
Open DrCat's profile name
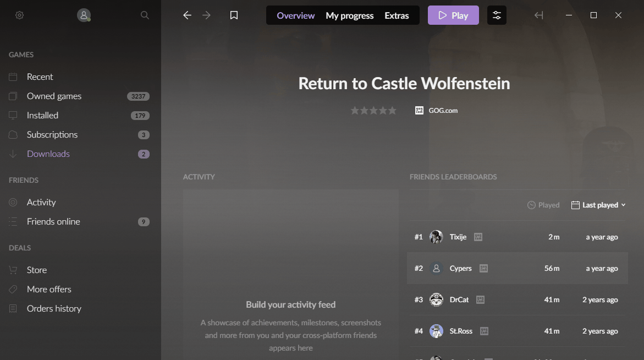click(x=459, y=300)
